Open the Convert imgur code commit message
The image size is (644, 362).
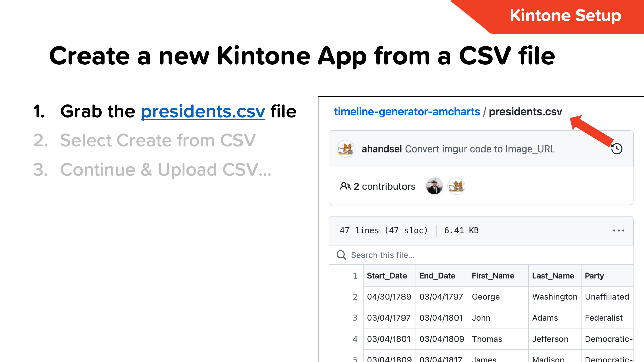(x=480, y=149)
